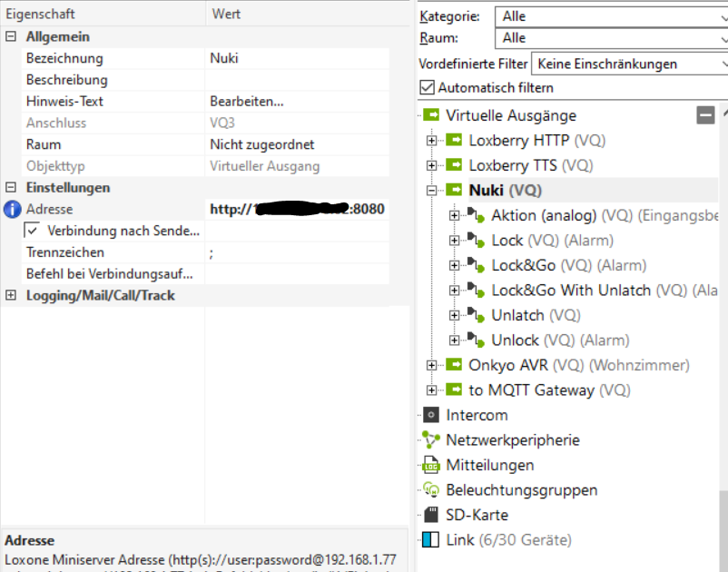
Task: Uncheck Verbindung nach Senden checkbox
Action: [33, 231]
